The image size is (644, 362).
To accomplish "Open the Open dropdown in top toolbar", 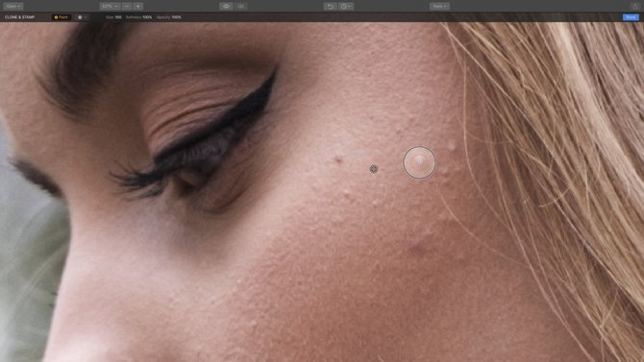I will [13, 6].
